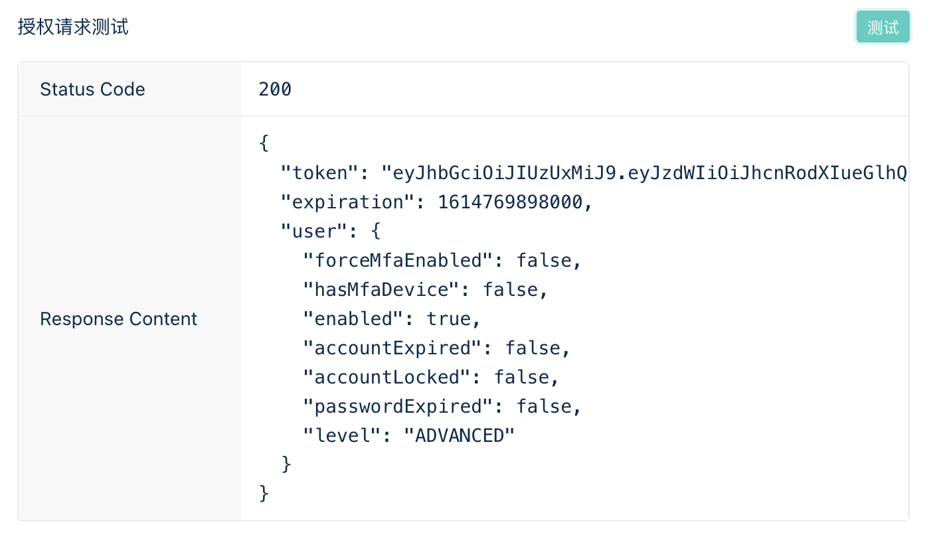Select the Status Code label cell
This screenshot has height=560, width=935.
tap(92, 90)
